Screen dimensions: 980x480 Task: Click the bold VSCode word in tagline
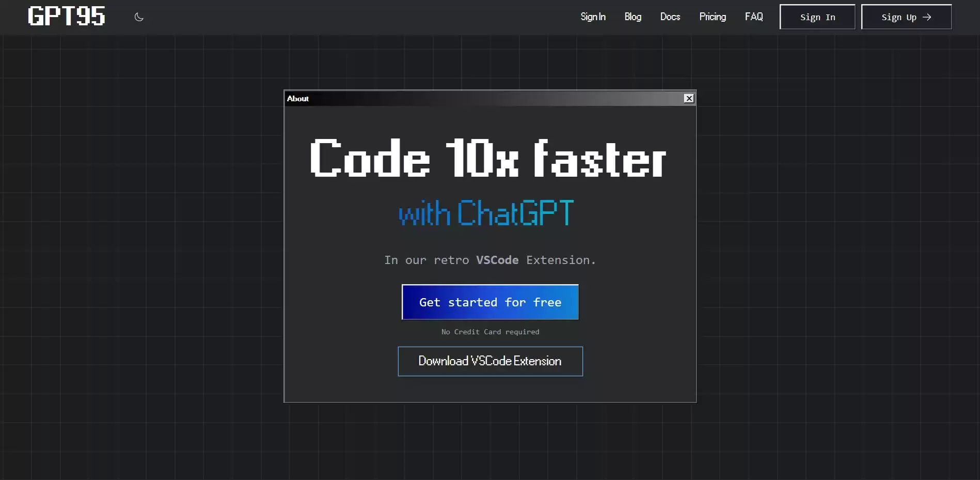pyautogui.click(x=497, y=260)
